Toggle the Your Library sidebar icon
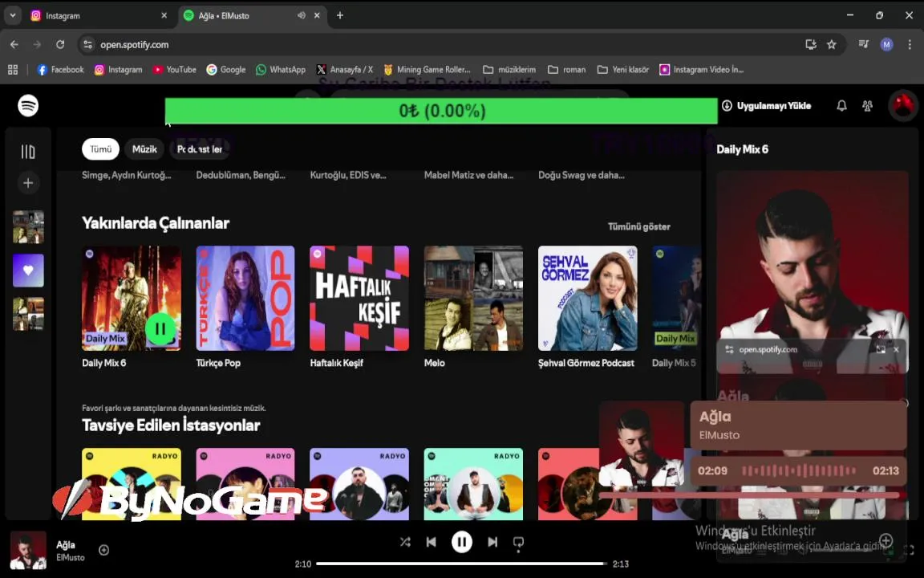Image resolution: width=924 pixels, height=578 pixels. click(x=28, y=152)
